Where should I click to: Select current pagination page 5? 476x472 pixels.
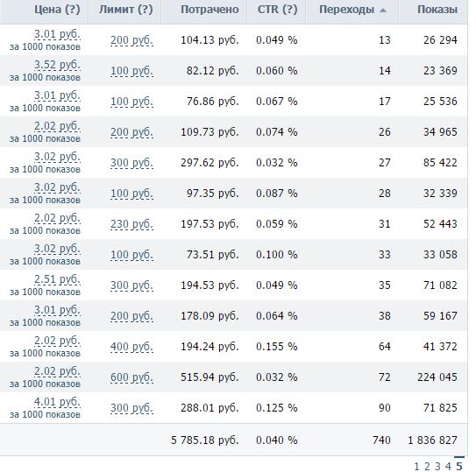pos(459,466)
